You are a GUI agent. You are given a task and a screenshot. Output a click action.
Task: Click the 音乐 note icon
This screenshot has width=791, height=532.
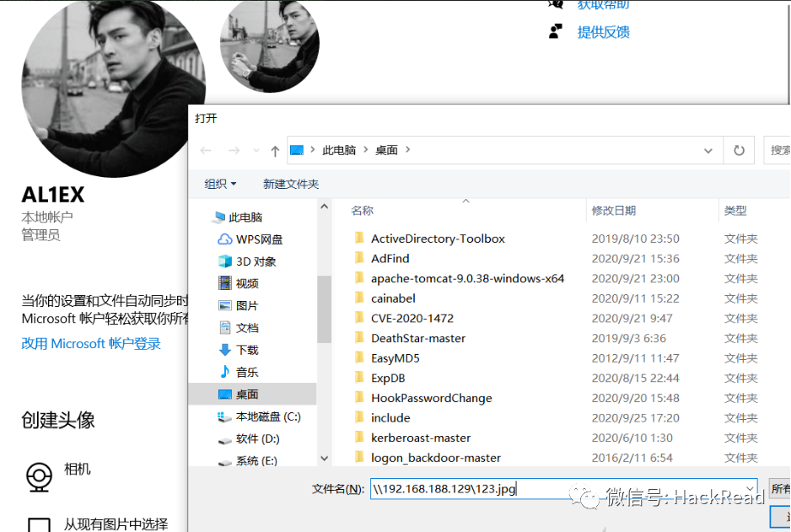point(225,372)
